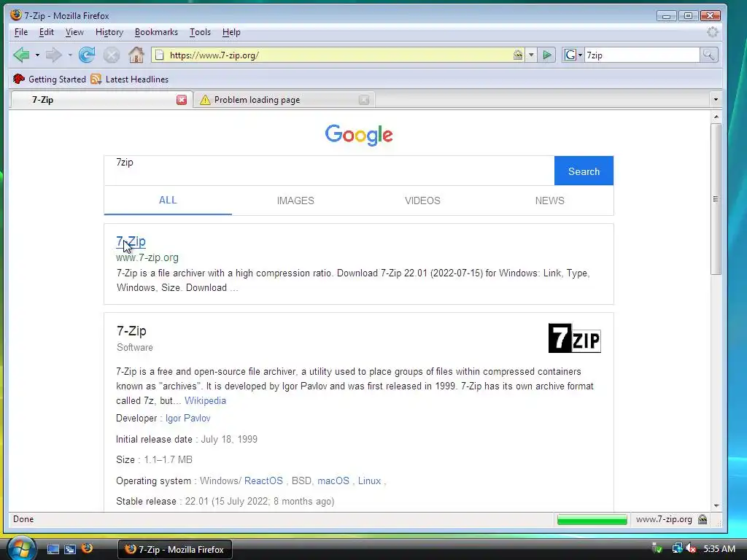Click Show Desktop in quick launch
Screen dimensions: 747x560
click(53, 549)
